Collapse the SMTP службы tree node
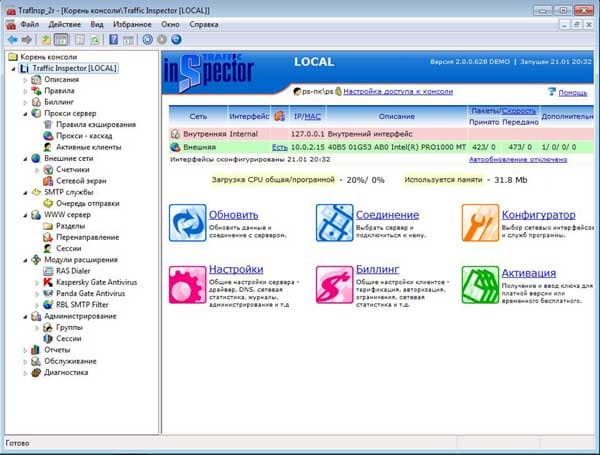600x455 pixels. (x=25, y=193)
